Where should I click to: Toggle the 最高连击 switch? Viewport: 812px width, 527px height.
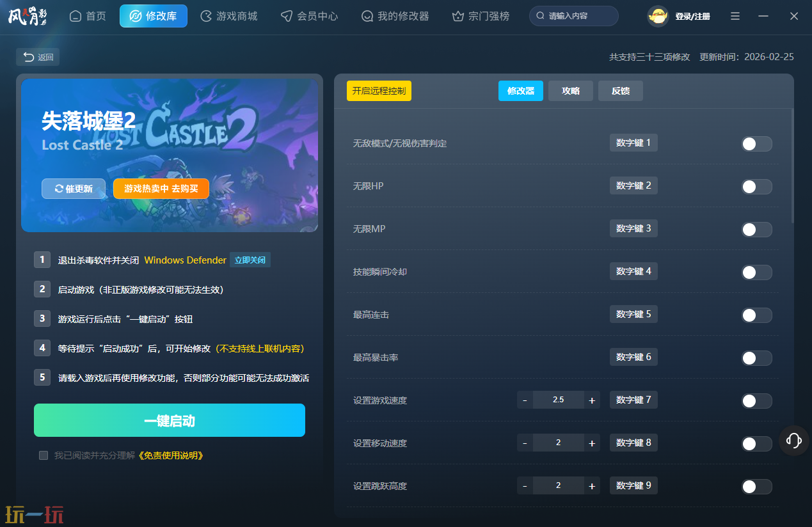click(x=756, y=315)
